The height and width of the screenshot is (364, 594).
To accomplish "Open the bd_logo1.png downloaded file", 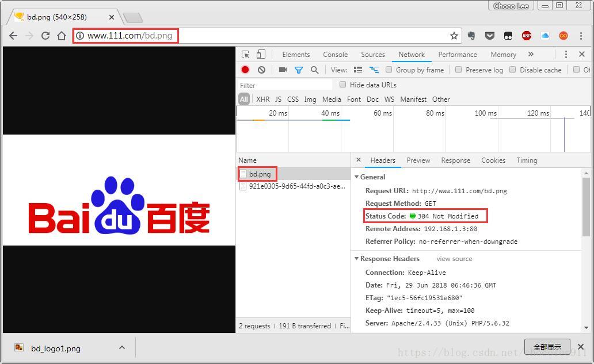I will pos(55,348).
